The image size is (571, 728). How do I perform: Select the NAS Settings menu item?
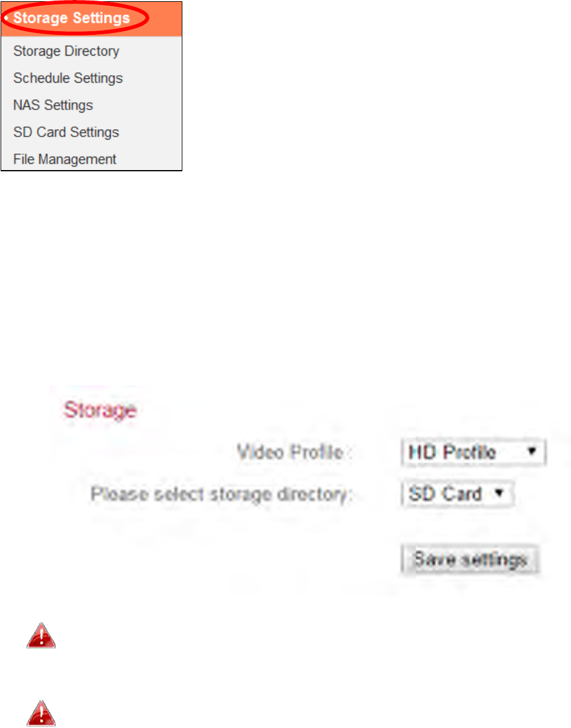click(x=53, y=105)
